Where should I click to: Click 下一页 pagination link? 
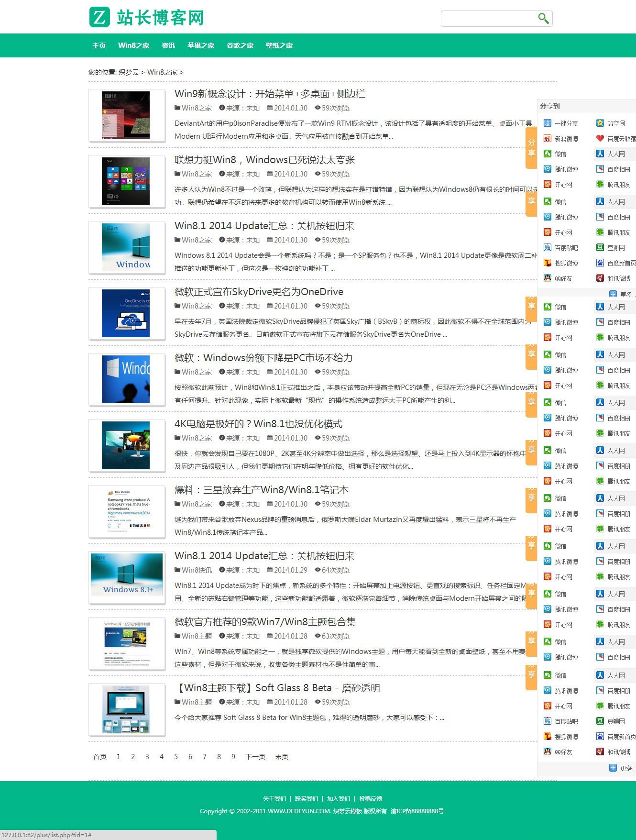pos(255,757)
